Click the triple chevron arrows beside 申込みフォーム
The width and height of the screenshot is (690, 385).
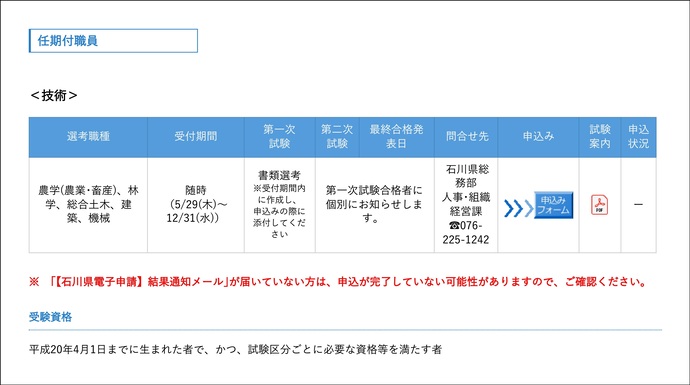(x=518, y=208)
